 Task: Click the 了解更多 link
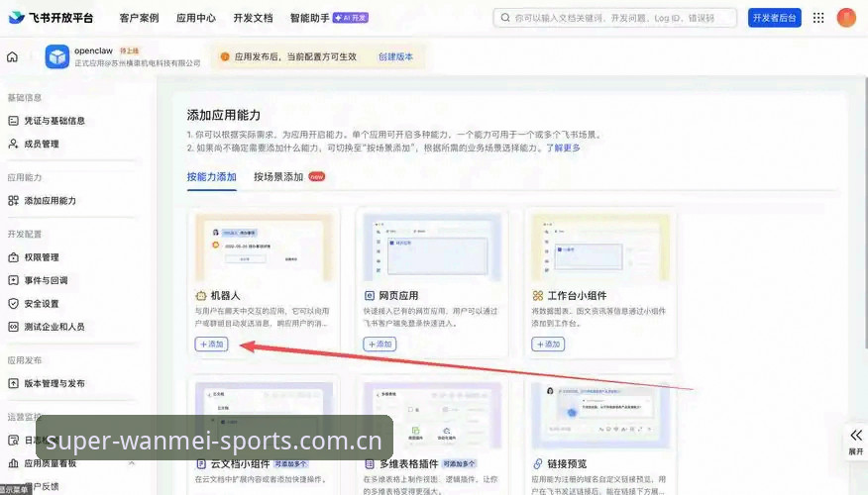[563, 148]
